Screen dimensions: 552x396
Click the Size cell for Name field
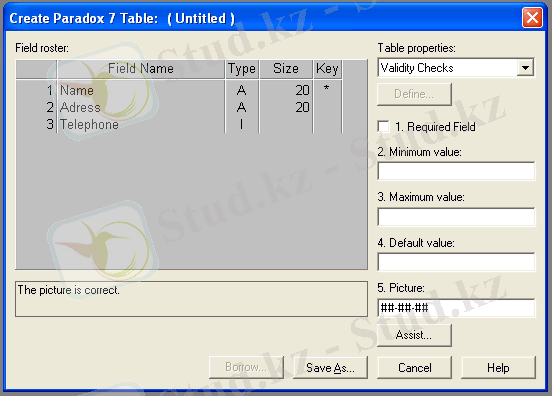[286, 90]
